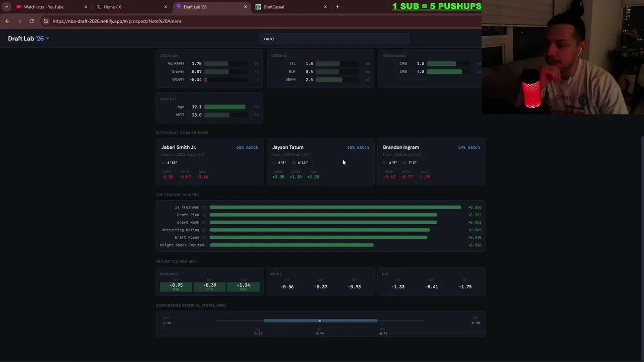Image resolution: width=644 pixels, height=362 pixels.
Task: Click the 59% match label for Brandon Ingram
Action: tap(469, 147)
